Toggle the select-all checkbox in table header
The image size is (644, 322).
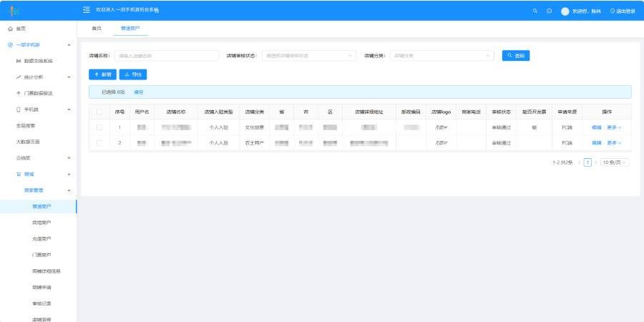click(99, 112)
